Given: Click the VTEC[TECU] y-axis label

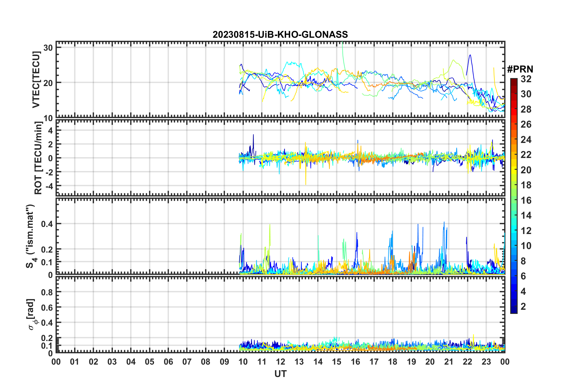Looking at the screenshot, I should coord(36,79).
